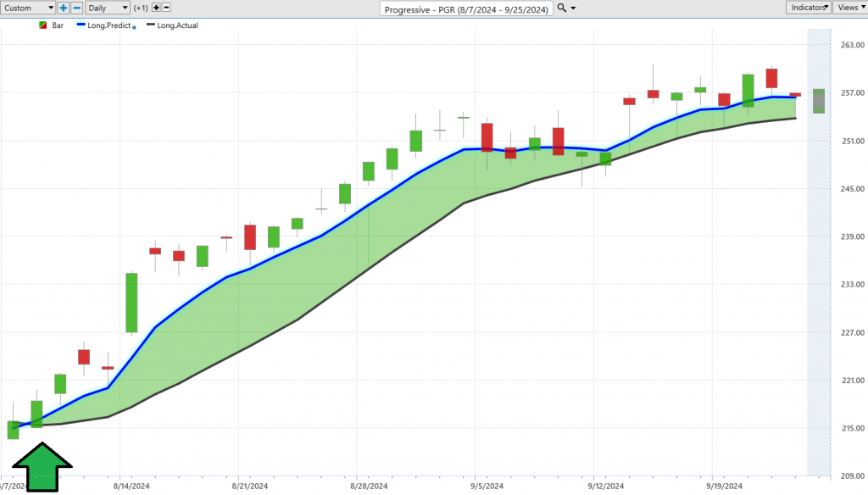Click the 245.00 price axis label

click(x=853, y=189)
